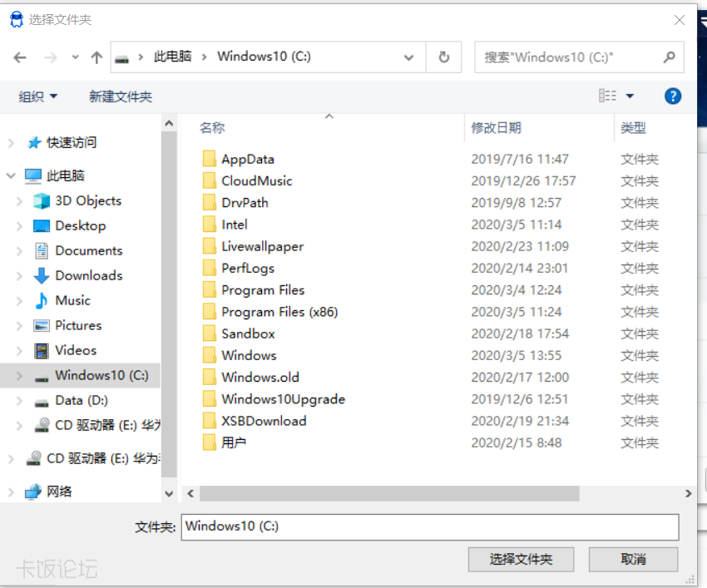Go back using the back arrow
The height and width of the screenshot is (588, 707).
coord(20,57)
